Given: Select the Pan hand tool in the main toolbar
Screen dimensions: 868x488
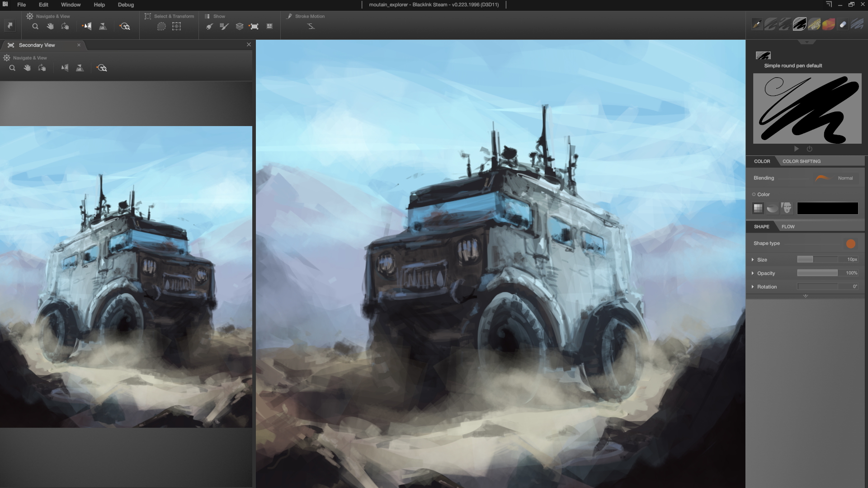Looking at the screenshot, I should (50, 27).
